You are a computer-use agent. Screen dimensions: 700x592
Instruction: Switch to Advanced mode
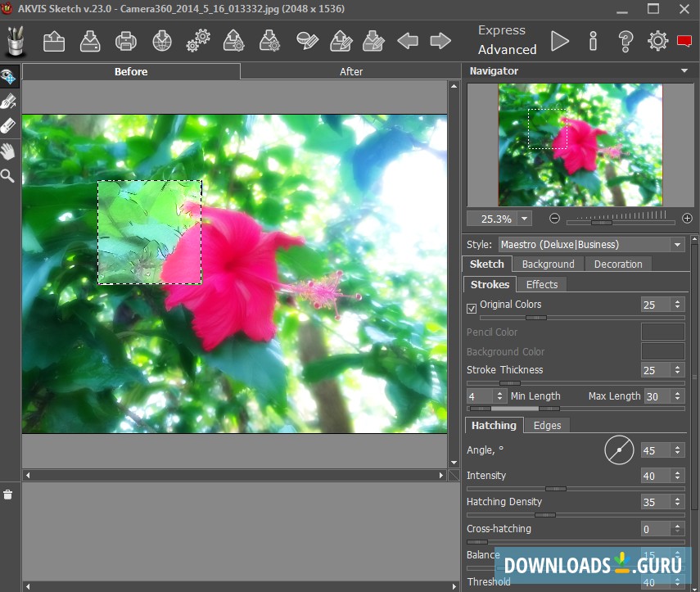507,50
